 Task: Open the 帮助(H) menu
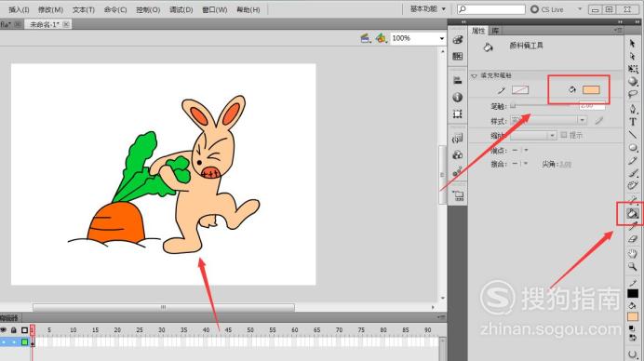click(x=248, y=9)
